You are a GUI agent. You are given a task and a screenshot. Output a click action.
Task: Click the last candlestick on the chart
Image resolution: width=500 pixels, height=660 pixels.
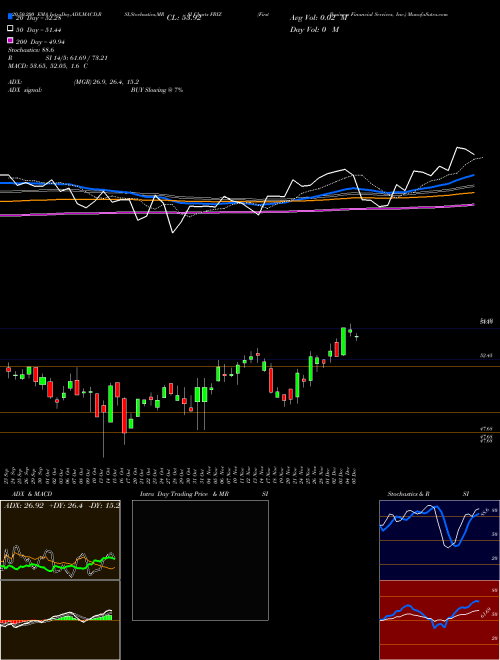pos(357,336)
